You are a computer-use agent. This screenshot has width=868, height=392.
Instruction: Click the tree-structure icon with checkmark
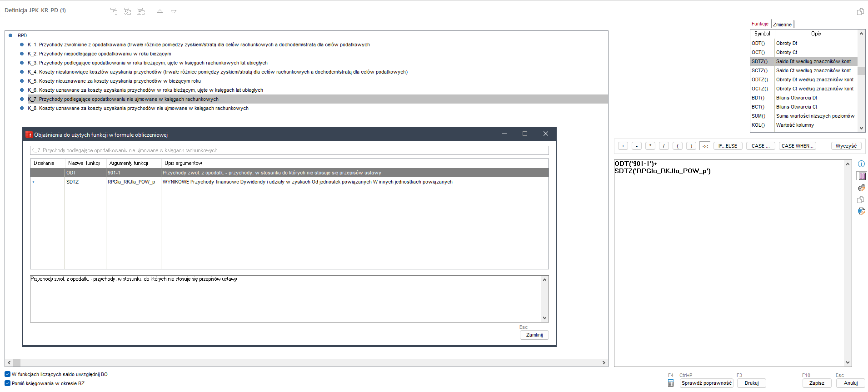point(128,11)
